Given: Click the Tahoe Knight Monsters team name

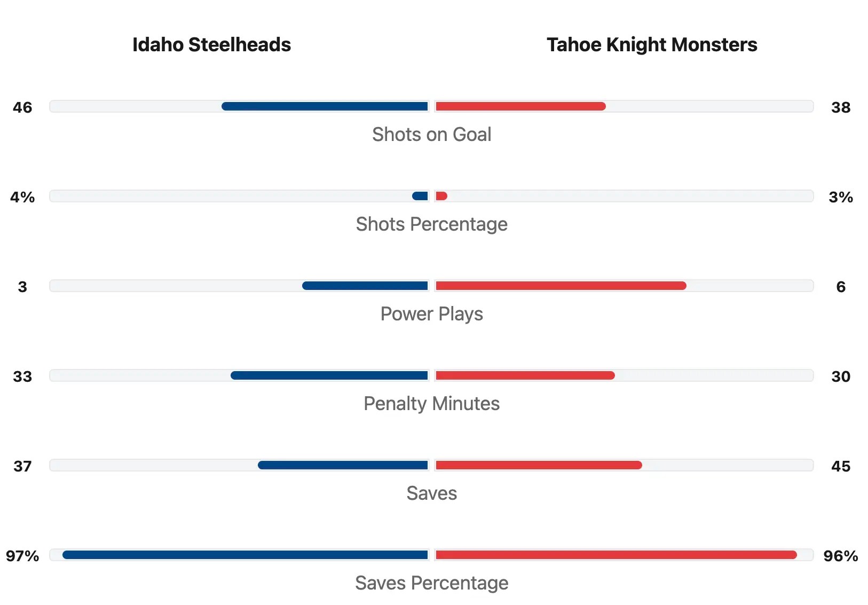Looking at the screenshot, I should pos(652,45).
